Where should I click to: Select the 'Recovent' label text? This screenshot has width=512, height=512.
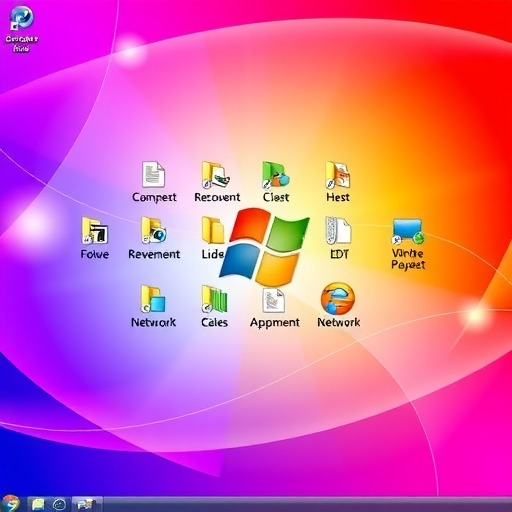click(x=217, y=197)
